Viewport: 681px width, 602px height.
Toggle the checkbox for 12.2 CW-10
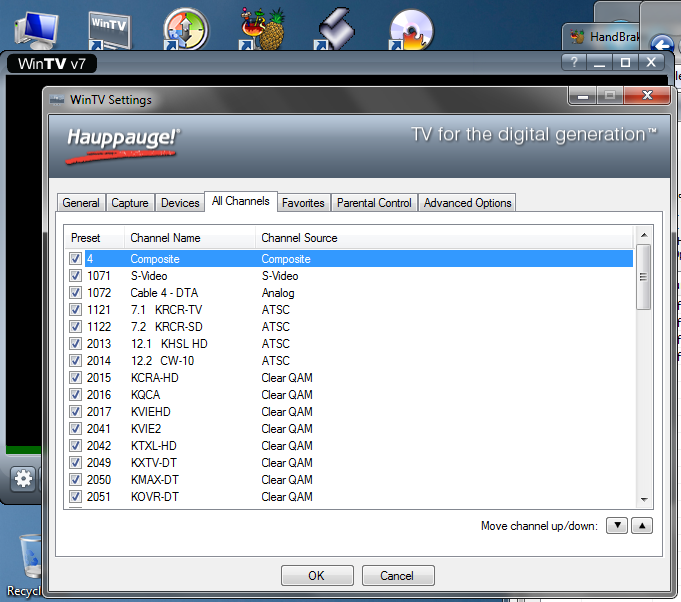coord(75,361)
